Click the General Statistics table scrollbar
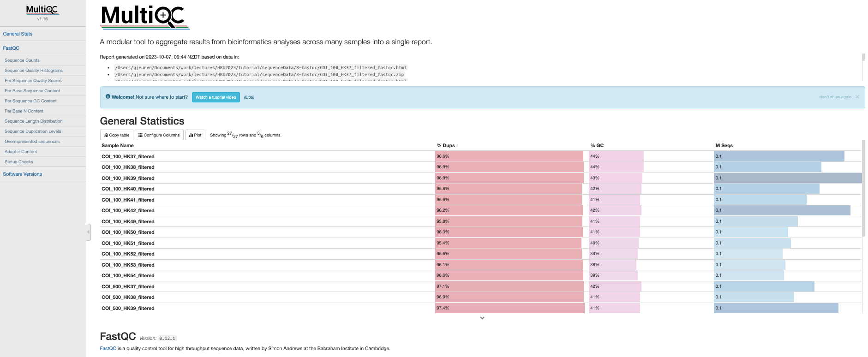 pos(863,188)
